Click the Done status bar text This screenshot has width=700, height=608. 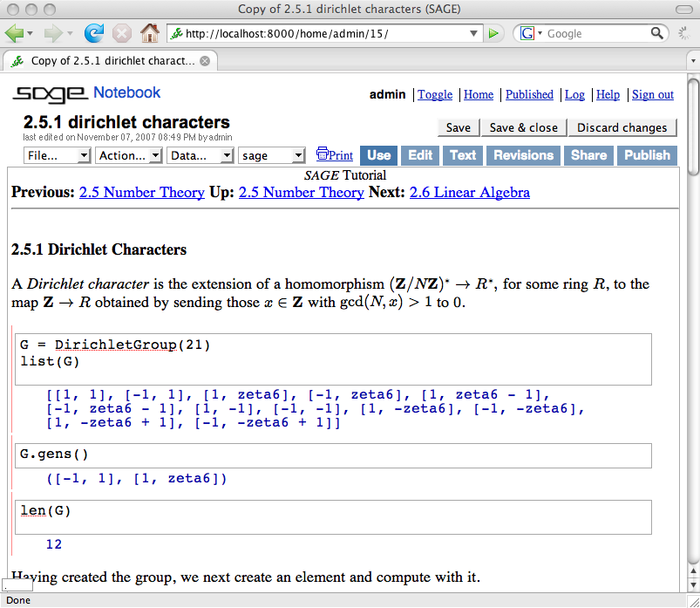[x=18, y=600]
